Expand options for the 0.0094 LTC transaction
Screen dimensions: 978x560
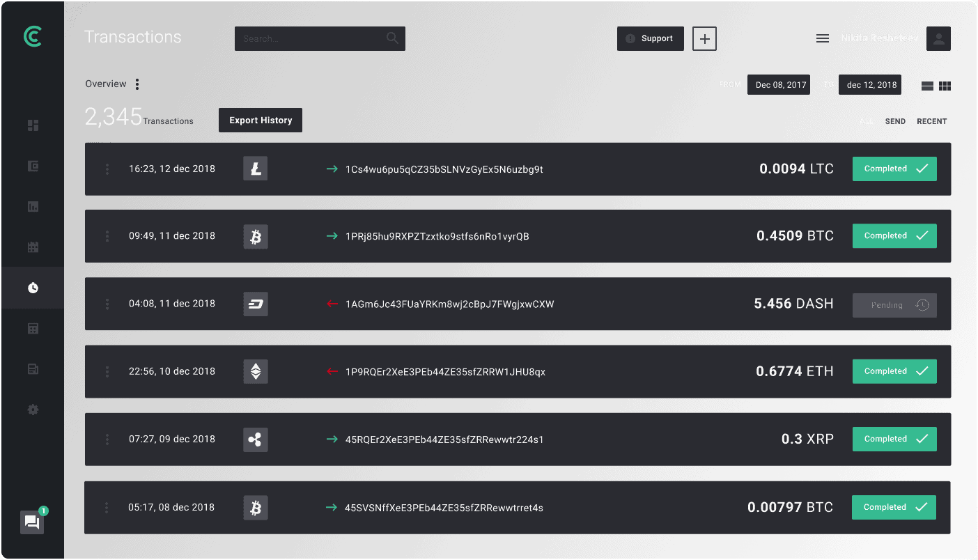107,169
